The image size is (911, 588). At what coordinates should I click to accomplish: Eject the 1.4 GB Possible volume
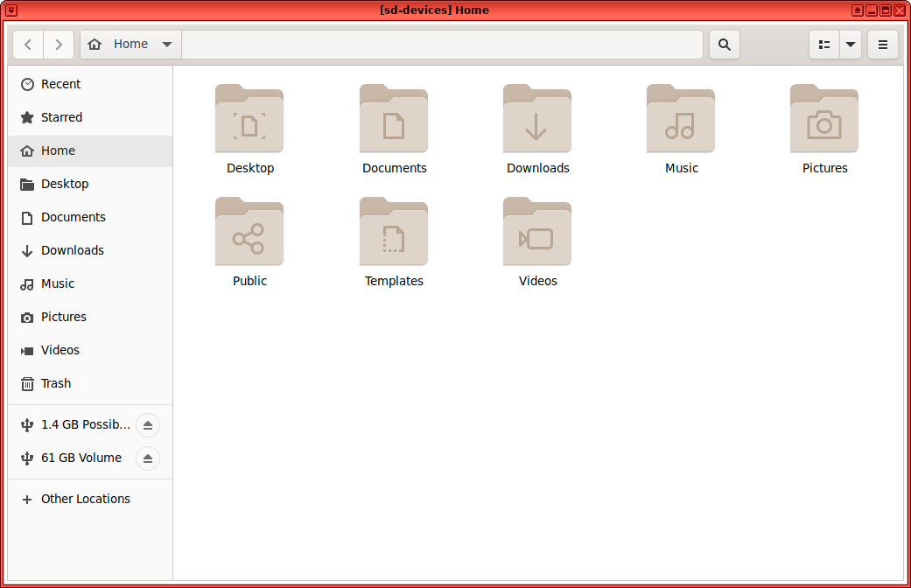click(148, 425)
